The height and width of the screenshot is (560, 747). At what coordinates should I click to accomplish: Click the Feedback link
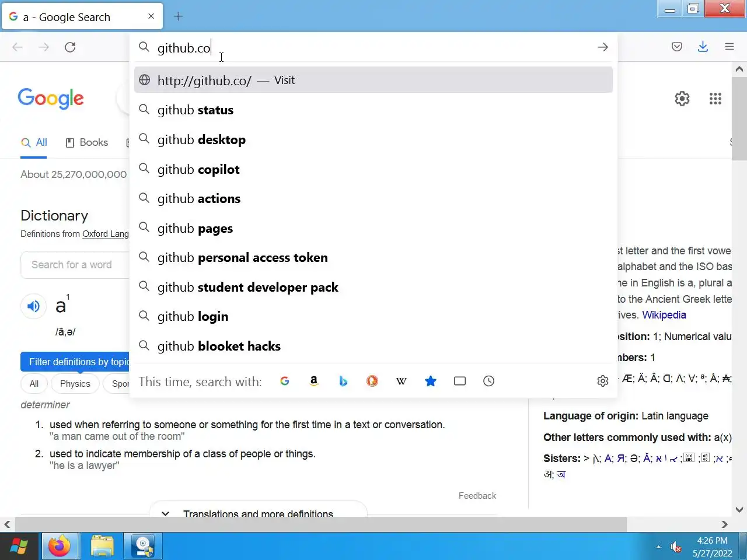point(477,496)
